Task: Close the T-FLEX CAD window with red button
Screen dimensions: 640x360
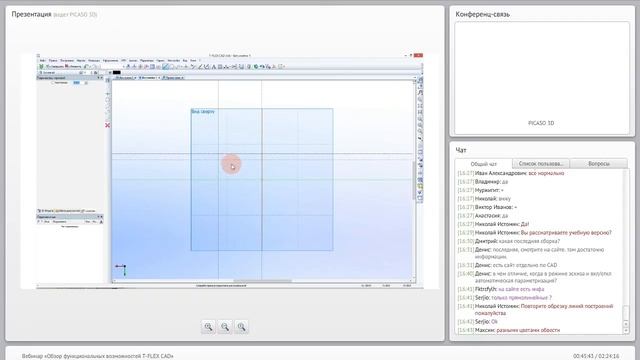Action: 418,55
